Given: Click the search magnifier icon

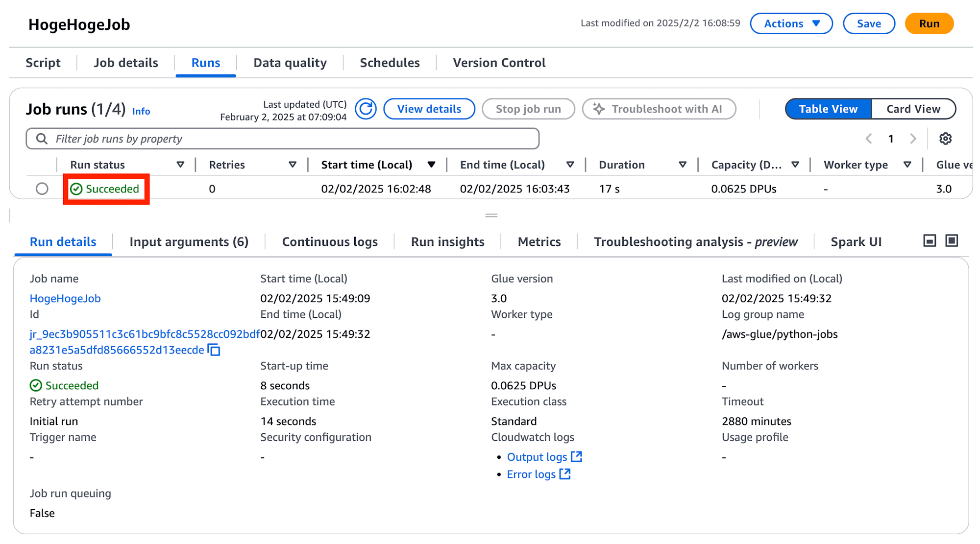Looking at the screenshot, I should point(42,139).
